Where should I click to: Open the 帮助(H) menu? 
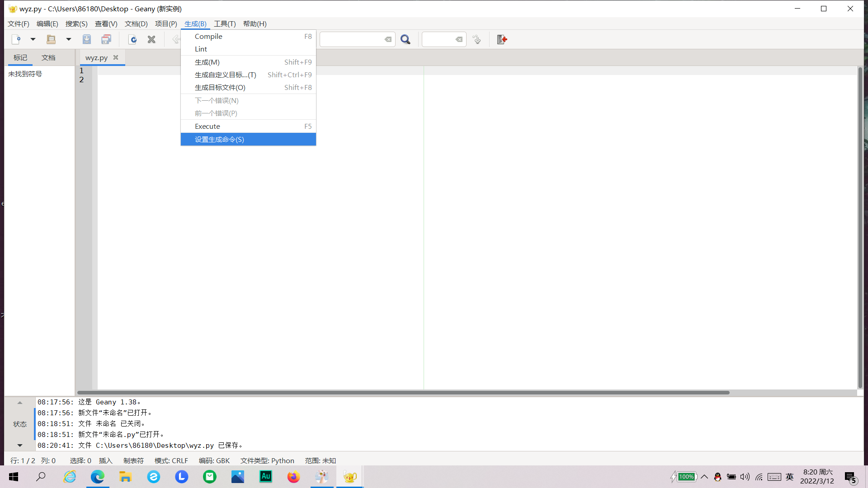pos(255,23)
